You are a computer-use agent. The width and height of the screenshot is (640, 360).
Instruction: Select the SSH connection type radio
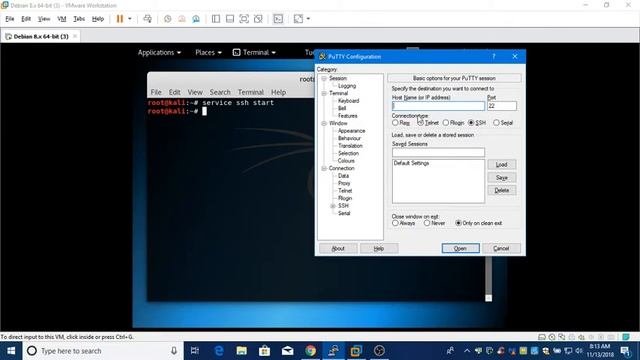click(471, 122)
